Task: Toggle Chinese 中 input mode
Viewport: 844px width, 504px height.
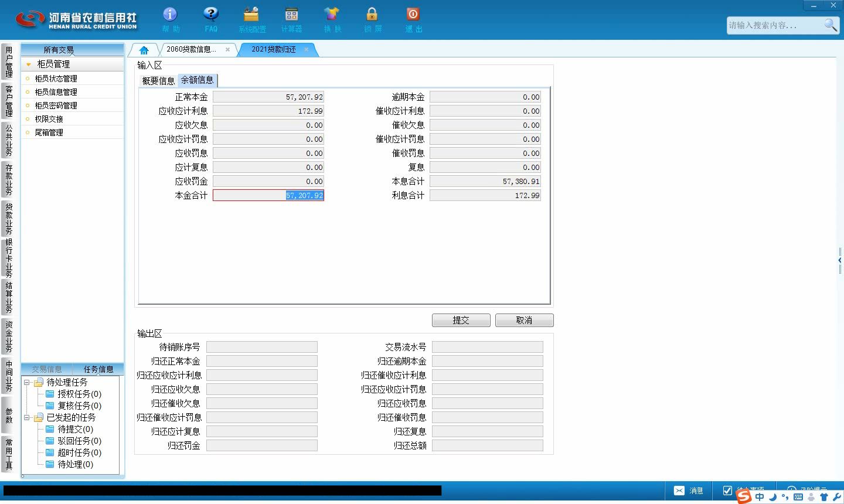Action: [760, 497]
